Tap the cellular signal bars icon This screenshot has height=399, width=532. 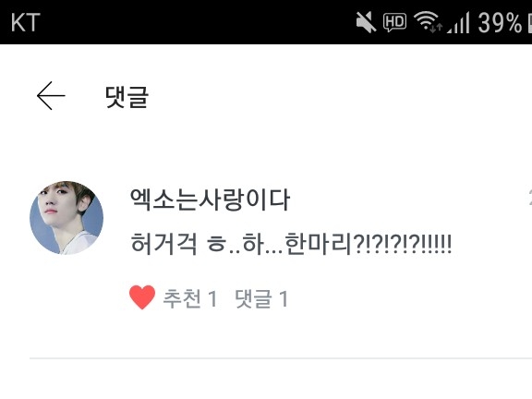click(458, 22)
